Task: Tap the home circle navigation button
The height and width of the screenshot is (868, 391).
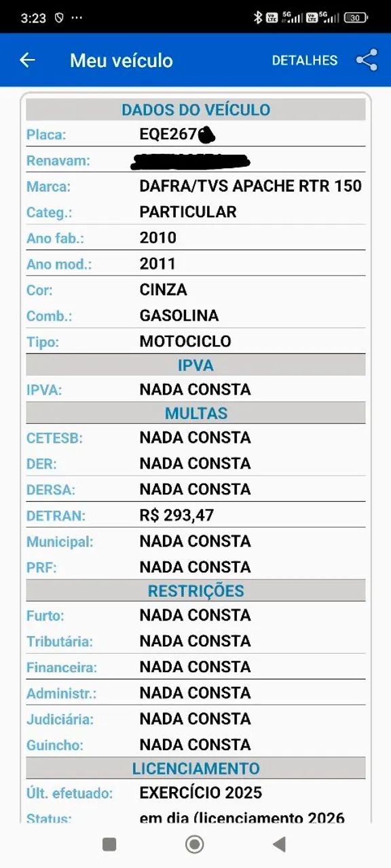Action: click(194, 845)
